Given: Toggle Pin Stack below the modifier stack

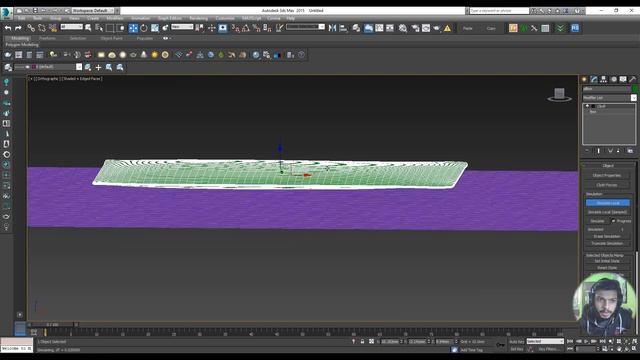Looking at the screenshot, I should click(x=587, y=151).
